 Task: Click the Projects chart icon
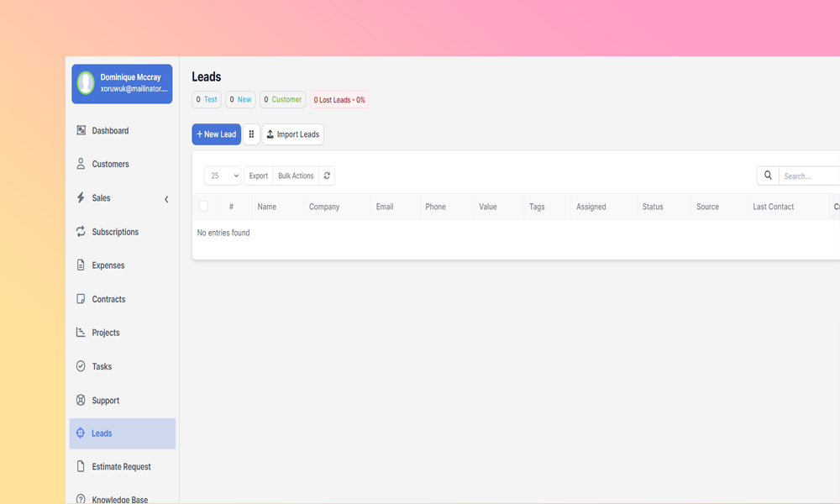pos(81,332)
